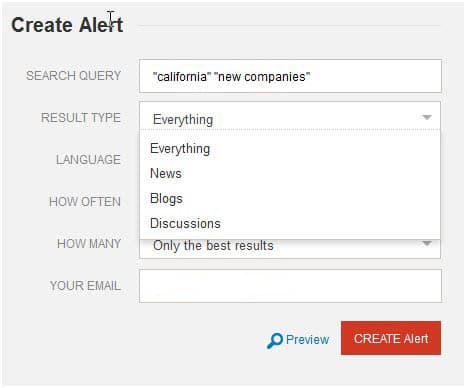Click the 'Only the best results' combo box
This screenshot has width=466, height=388.
[x=290, y=249]
